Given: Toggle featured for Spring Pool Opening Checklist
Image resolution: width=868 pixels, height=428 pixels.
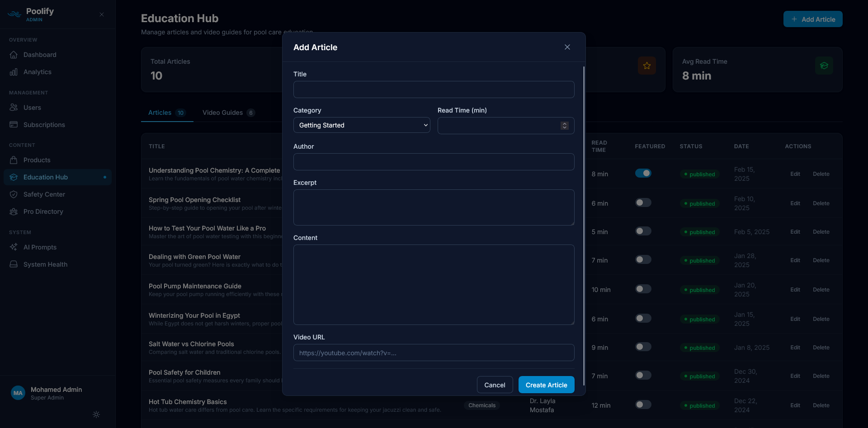Looking at the screenshot, I should point(643,202).
